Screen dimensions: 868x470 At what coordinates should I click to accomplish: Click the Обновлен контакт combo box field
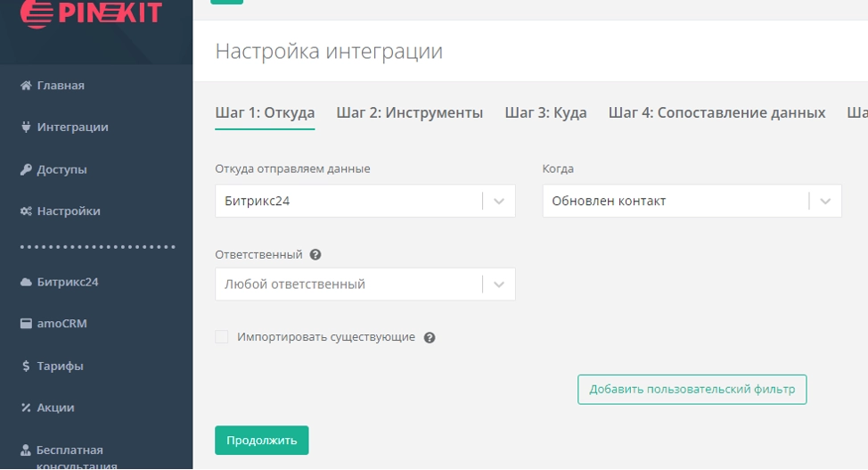692,202
